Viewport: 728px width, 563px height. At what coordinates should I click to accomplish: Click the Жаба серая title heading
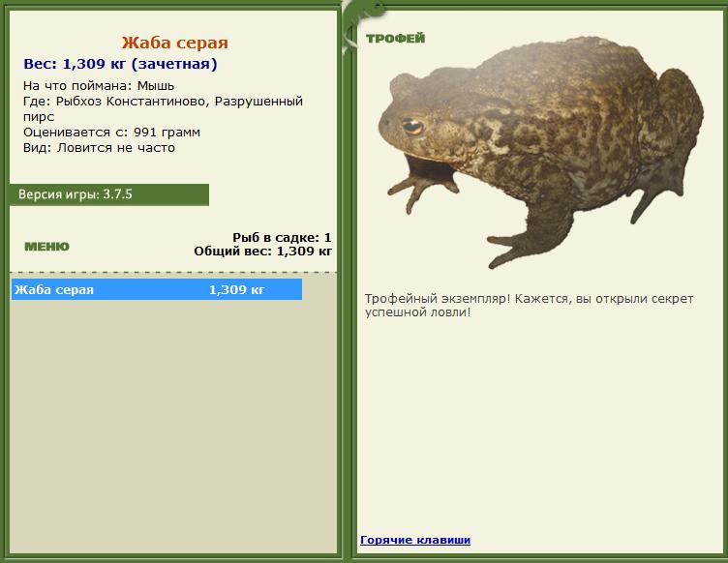[x=175, y=43]
